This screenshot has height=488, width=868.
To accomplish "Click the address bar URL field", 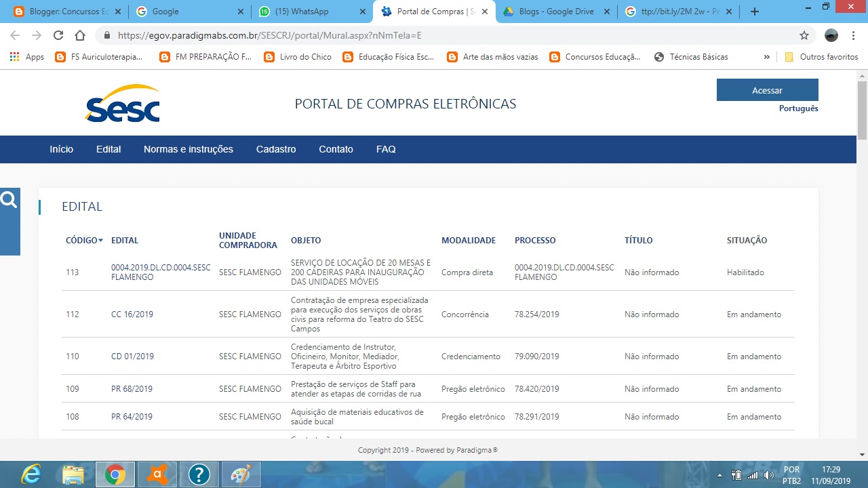I will pos(448,35).
